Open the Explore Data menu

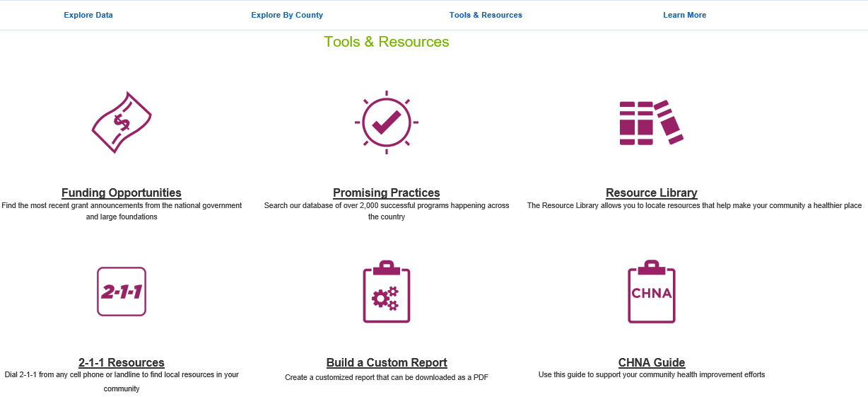pyautogui.click(x=88, y=15)
